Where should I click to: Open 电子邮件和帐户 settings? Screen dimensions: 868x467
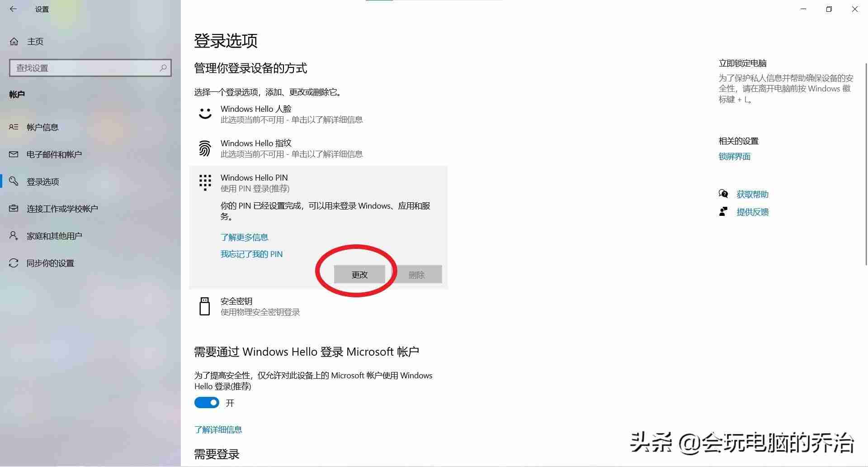(54, 154)
